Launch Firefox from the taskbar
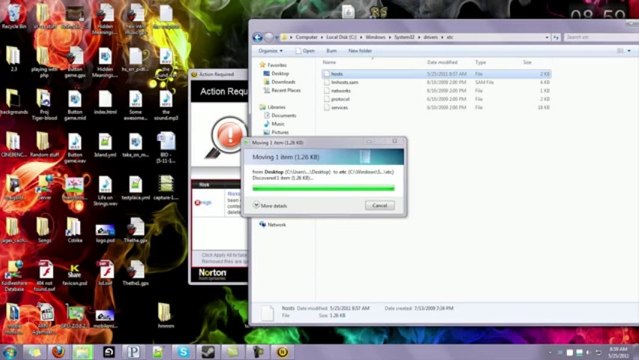This screenshot has height=360, width=639. click(58, 352)
